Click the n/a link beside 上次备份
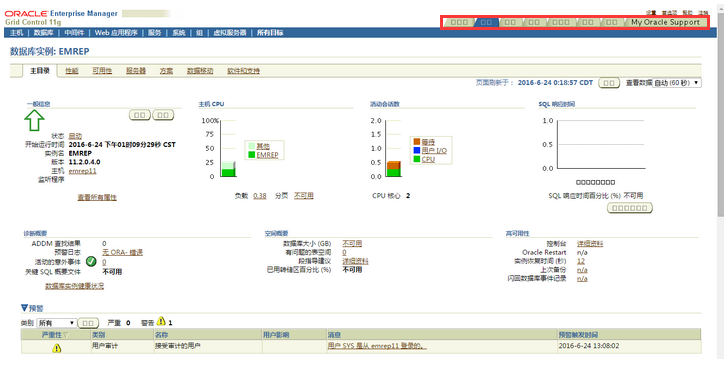This screenshot has width=724, height=371. point(582,270)
